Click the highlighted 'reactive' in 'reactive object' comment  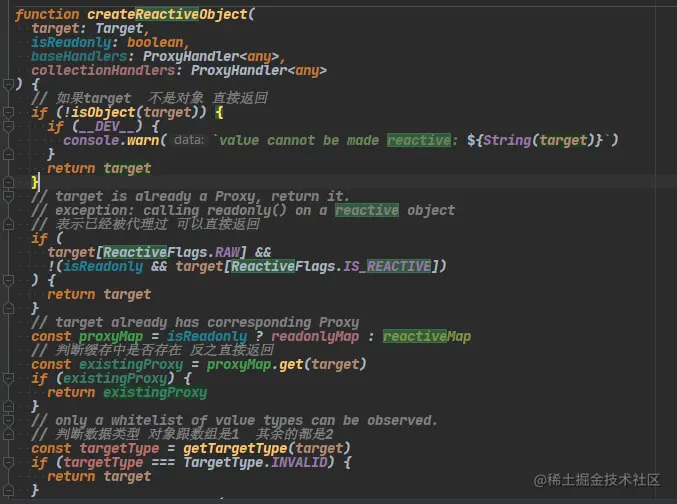367,210
